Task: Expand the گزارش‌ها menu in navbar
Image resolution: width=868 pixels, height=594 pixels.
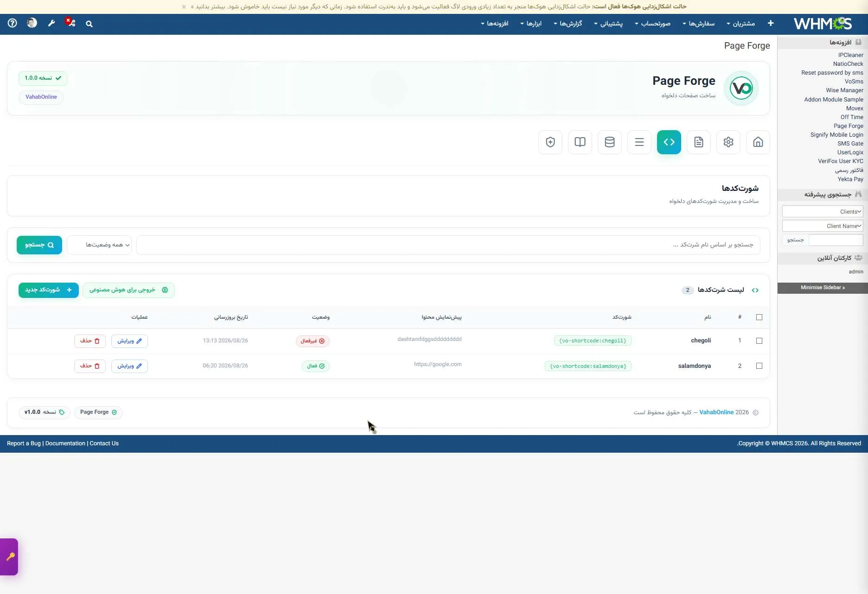Action: point(568,24)
